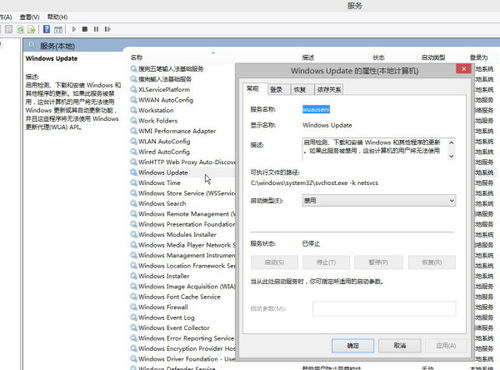Image resolution: width=500 pixels, height=370 pixels.
Task: Open the startup type dropdown showing 禁用
Action: point(379,201)
